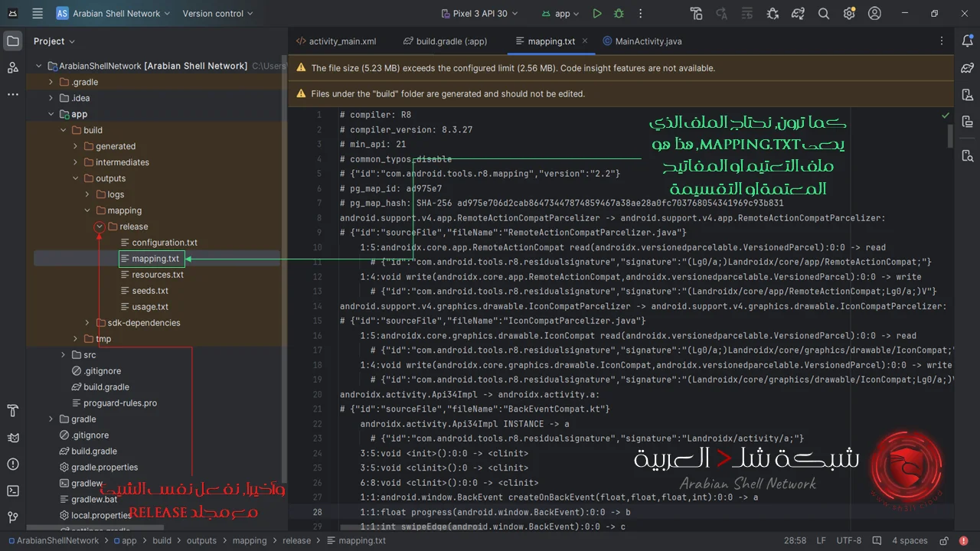Open IDE settings gear

[x=849, y=14]
